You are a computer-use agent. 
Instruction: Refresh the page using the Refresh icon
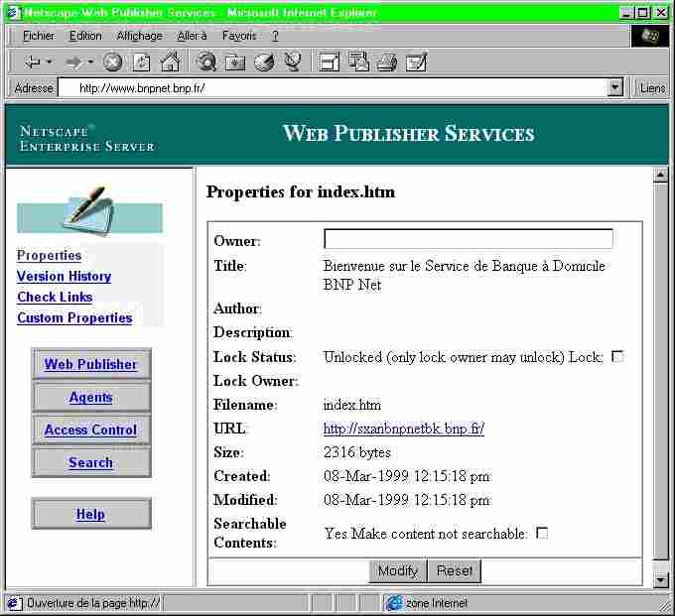(141, 62)
